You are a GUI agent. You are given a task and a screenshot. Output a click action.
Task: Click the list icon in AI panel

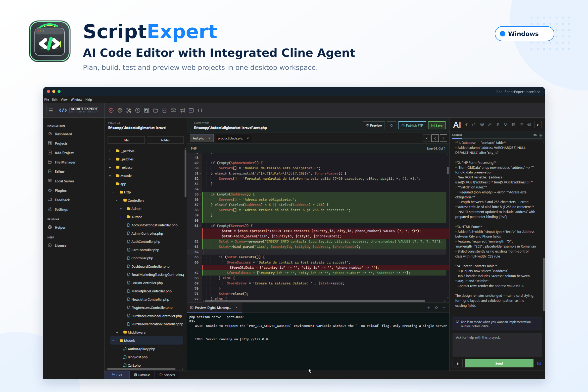[x=521, y=124]
